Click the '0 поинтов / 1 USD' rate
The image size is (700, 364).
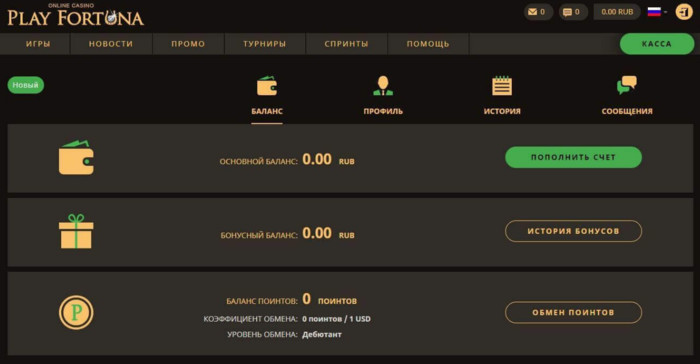[x=336, y=319]
